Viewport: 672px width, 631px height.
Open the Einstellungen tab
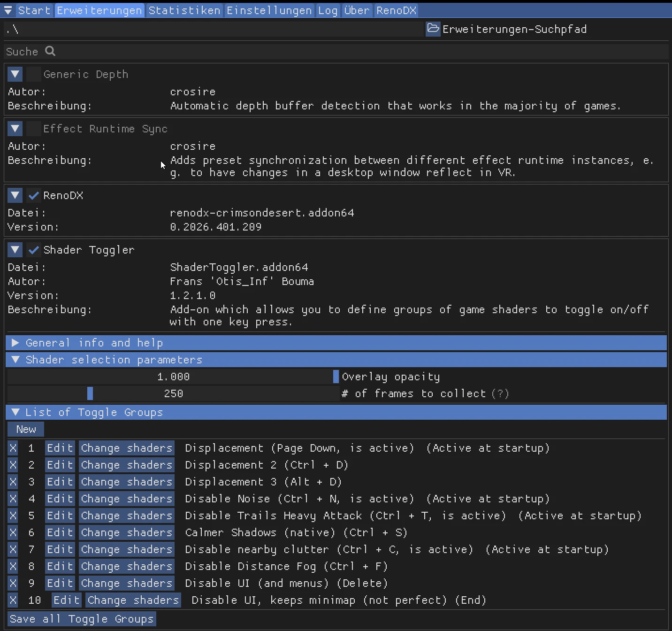tap(269, 10)
